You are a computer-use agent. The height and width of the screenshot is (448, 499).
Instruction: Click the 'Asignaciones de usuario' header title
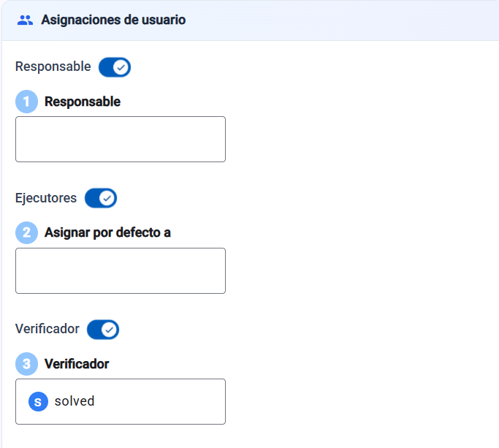pos(113,20)
